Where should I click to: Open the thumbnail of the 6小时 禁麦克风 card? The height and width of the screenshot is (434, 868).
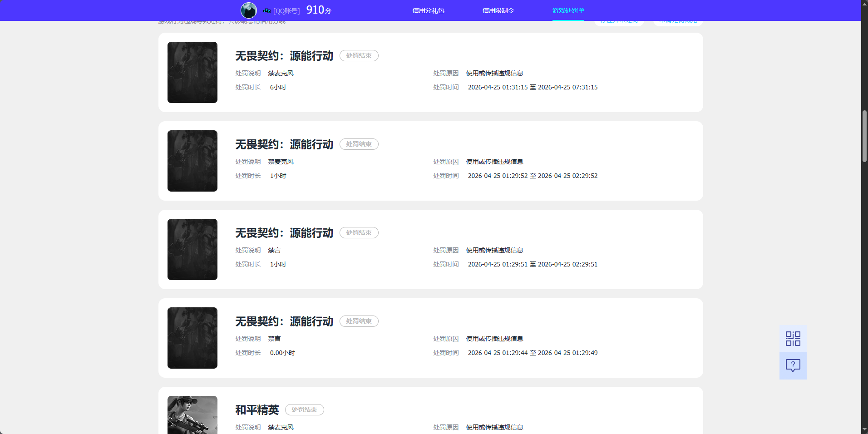pyautogui.click(x=192, y=72)
